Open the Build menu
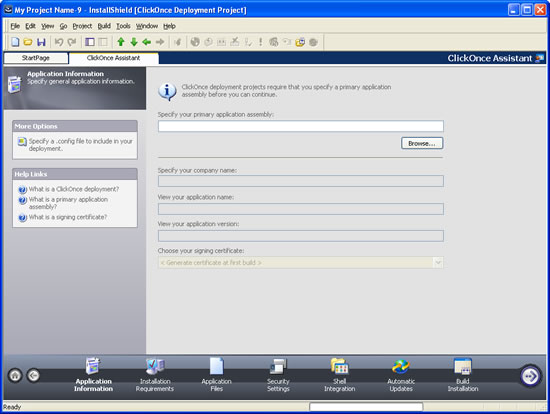550x414 pixels. 104,26
